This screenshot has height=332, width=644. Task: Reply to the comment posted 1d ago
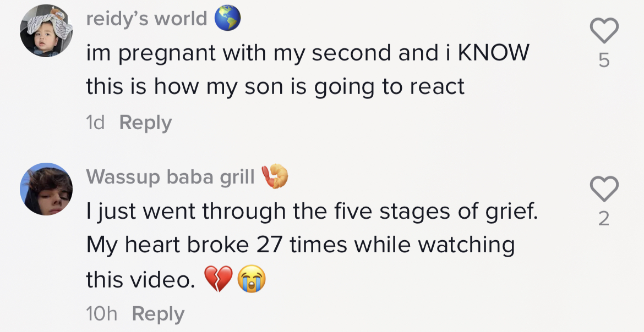tap(145, 123)
